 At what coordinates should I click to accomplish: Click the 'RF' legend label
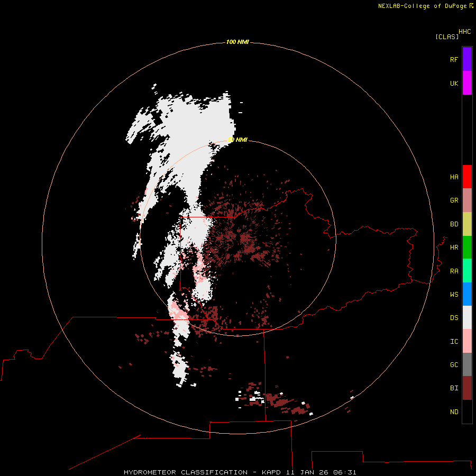click(x=454, y=59)
